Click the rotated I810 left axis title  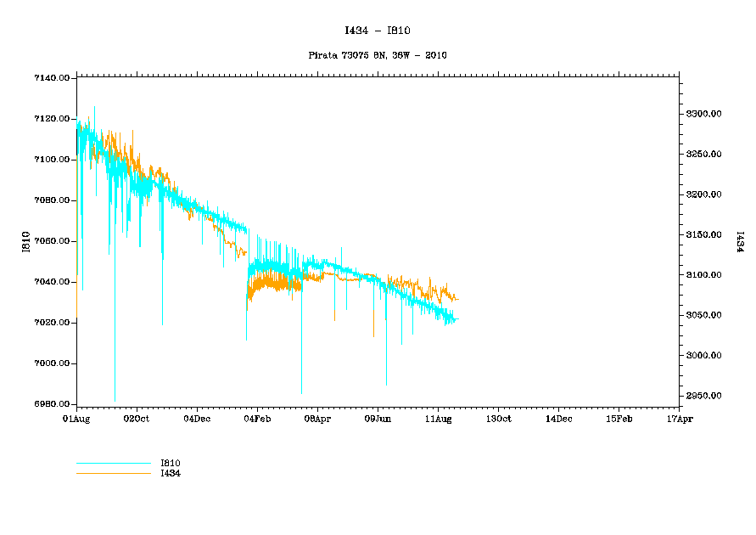(x=26, y=242)
